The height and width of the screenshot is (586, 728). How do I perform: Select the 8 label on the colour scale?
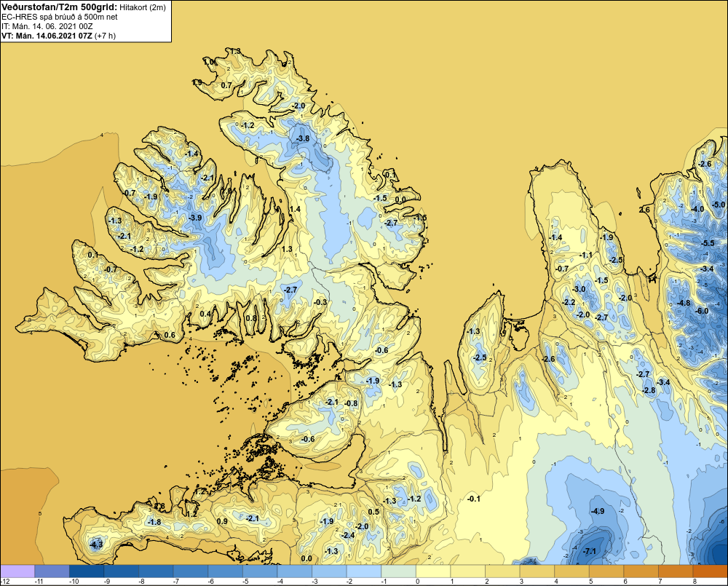click(x=695, y=582)
